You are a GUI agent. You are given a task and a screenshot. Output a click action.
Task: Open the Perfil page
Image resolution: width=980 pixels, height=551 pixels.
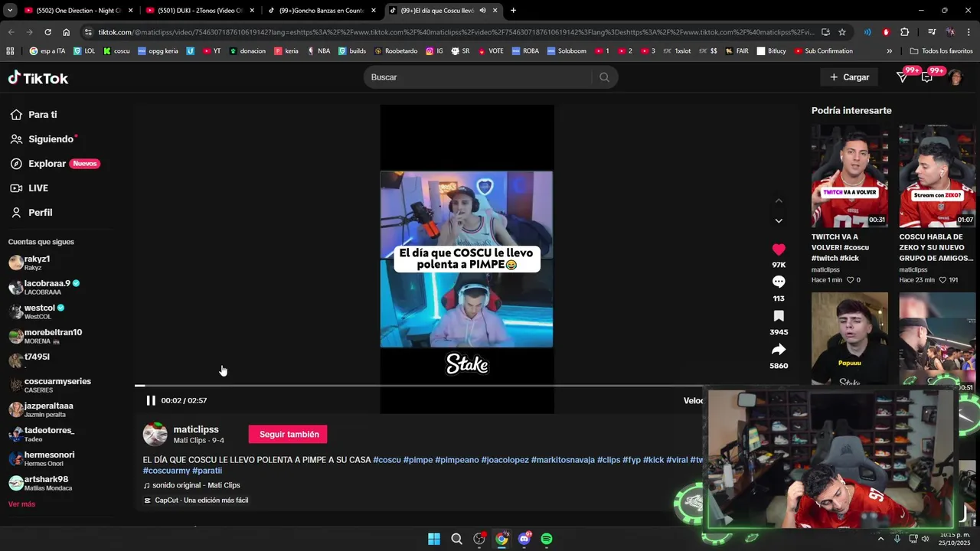tap(31, 213)
